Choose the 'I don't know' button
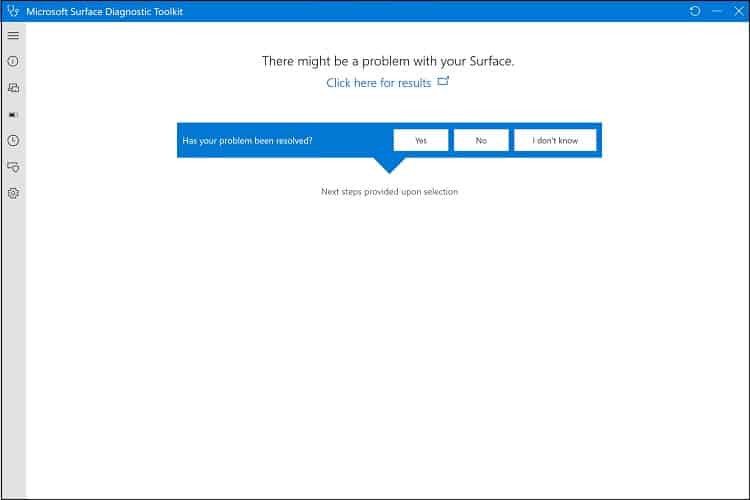This screenshot has height=500, width=750. (x=555, y=140)
